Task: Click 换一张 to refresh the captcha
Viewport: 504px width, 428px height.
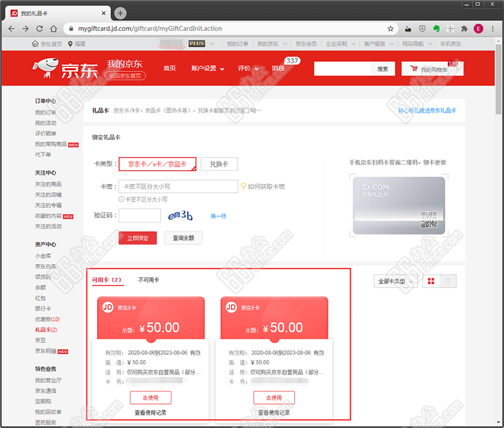Action: click(219, 216)
